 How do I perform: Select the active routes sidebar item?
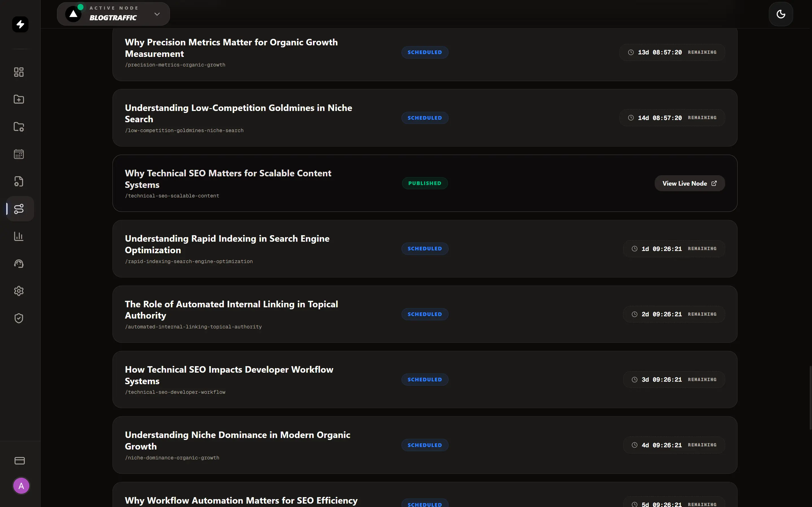[19, 209]
